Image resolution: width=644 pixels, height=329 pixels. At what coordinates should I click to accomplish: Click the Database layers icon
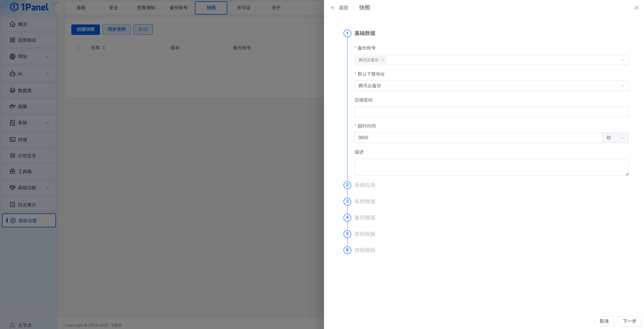pos(12,91)
